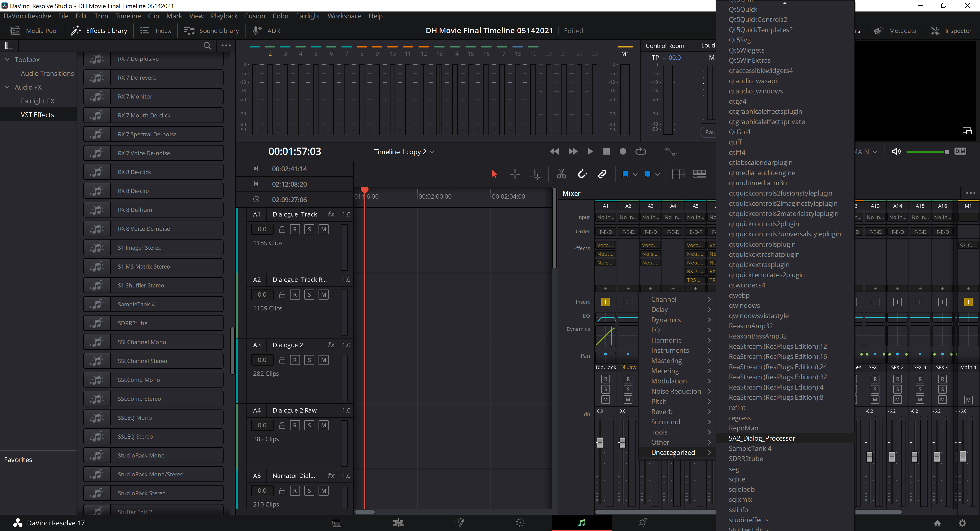
Task: Open project settings gear icon
Action: click(962, 523)
